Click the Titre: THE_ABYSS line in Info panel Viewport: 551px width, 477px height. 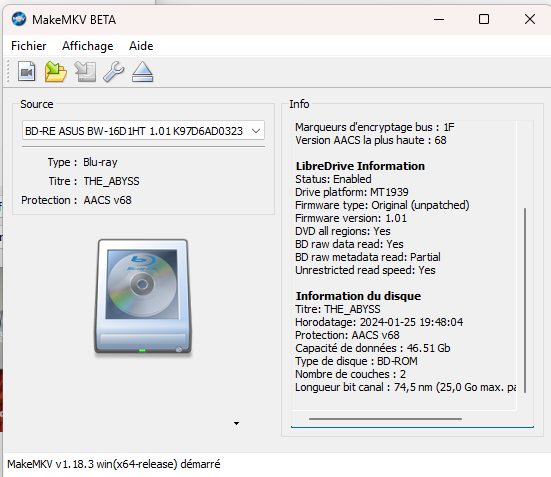click(x=338, y=309)
